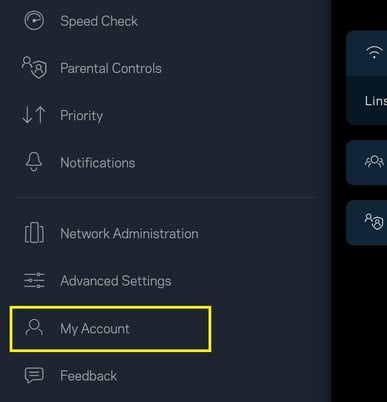Open Advanced Settings from the menu
Screen dimensions: 387x402
pyautogui.click(x=116, y=281)
